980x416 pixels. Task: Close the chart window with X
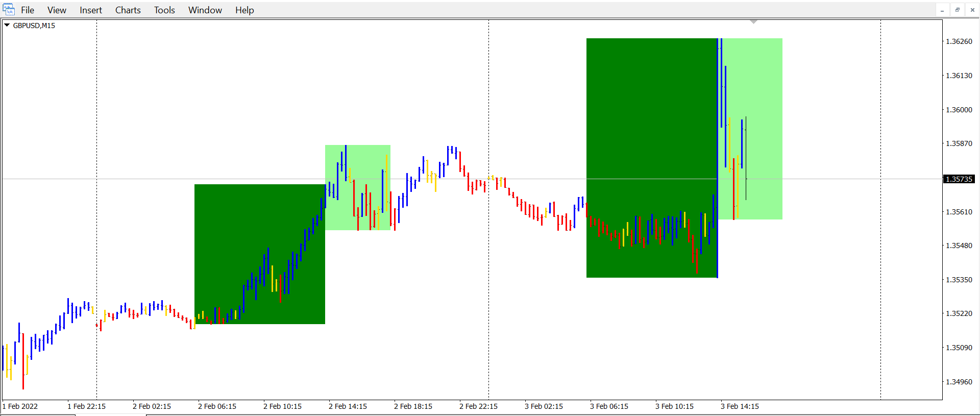pos(972,10)
